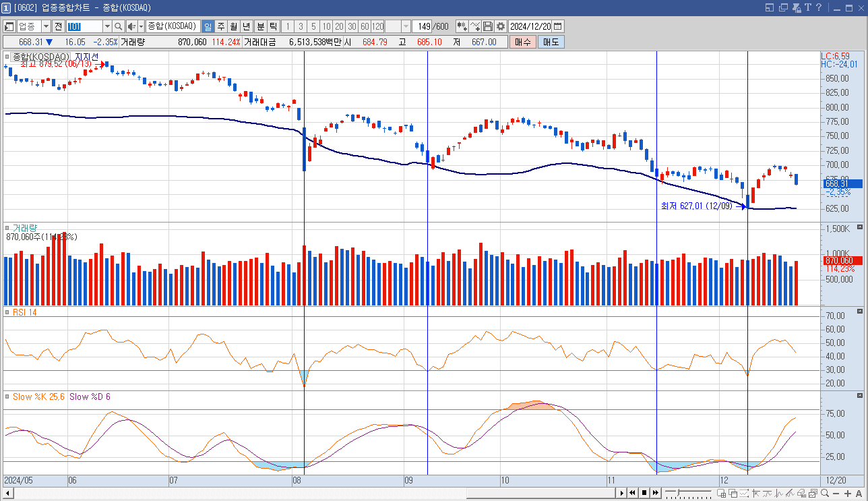Click the plus zoom in icon
868x501 pixels.
847,494
